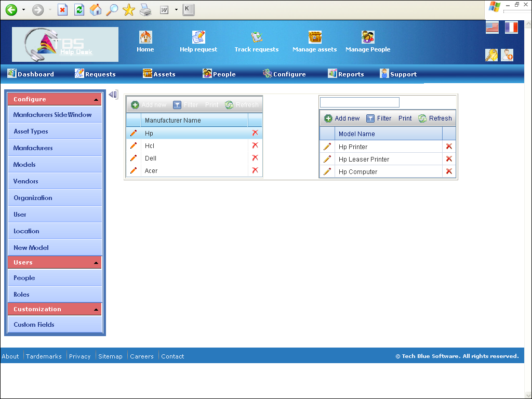The height and width of the screenshot is (399, 532).
Task: Open the Assets menu tab
Action: (159, 74)
